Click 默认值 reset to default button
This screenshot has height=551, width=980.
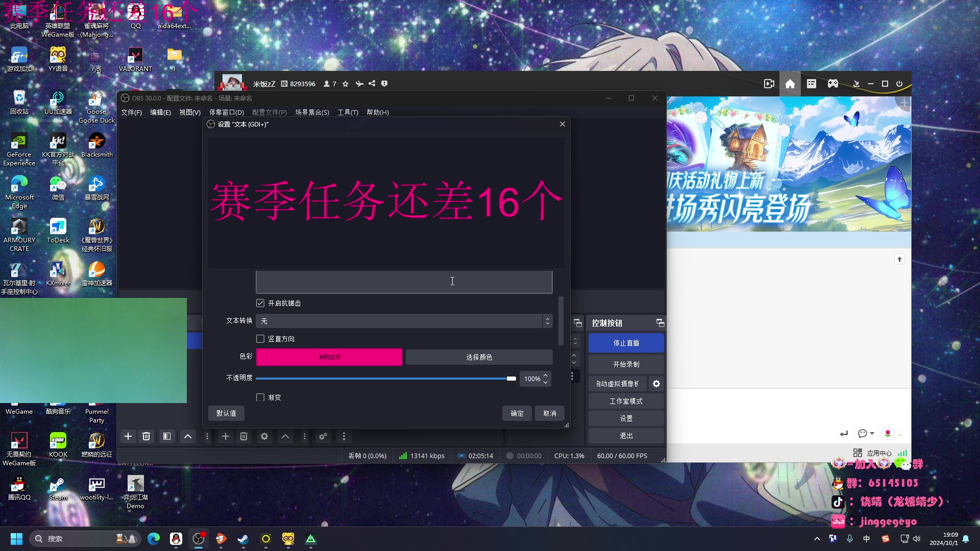(x=226, y=413)
